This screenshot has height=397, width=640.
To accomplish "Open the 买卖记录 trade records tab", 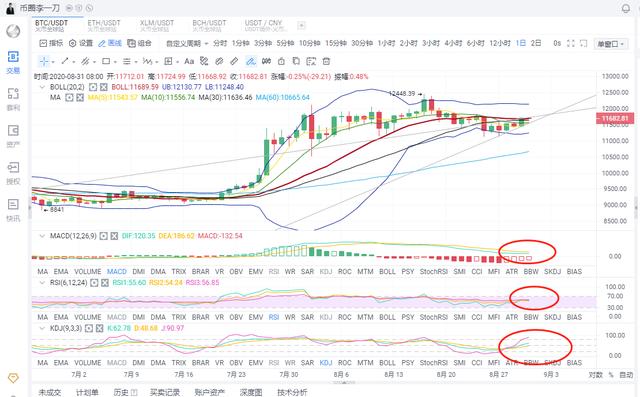I will point(165,392).
